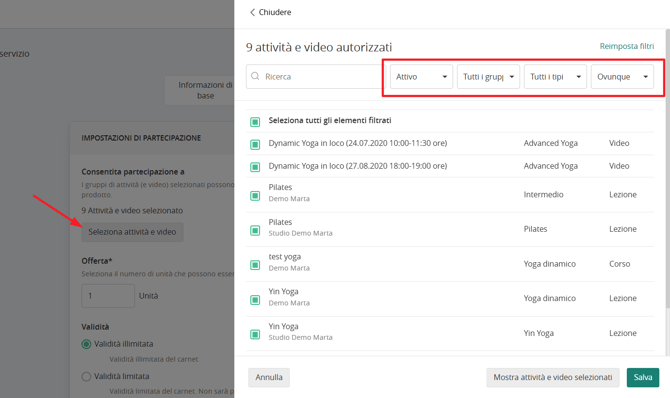Select the 'Validità limitata' radio button
670x398 pixels.
(x=86, y=377)
